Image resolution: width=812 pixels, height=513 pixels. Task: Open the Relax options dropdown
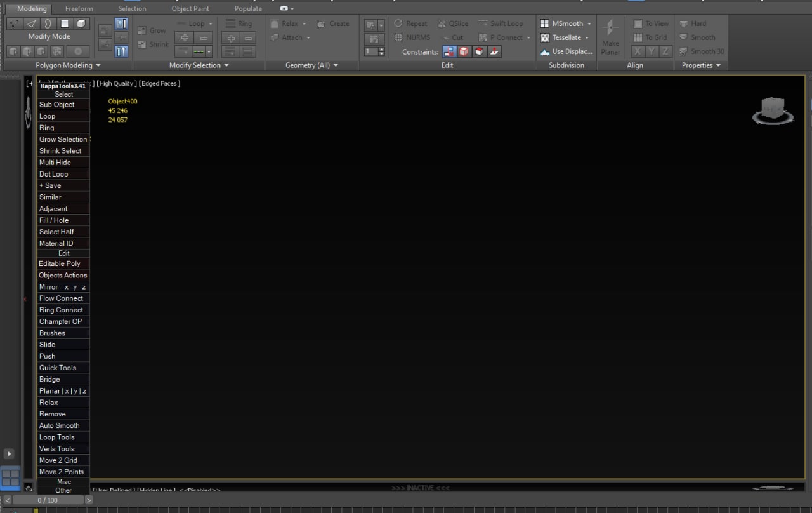coord(304,23)
